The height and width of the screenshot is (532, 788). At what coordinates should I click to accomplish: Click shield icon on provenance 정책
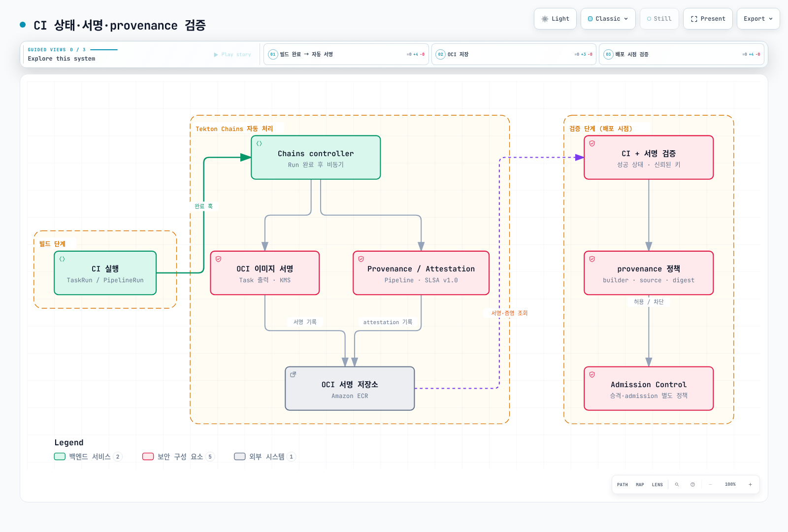pyautogui.click(x=592, y=259)
